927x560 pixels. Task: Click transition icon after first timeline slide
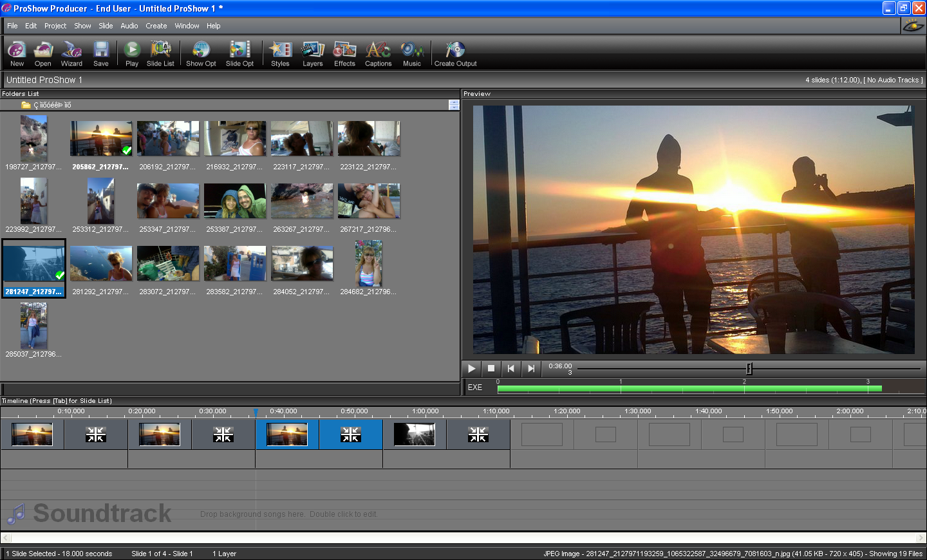(x=95, y=435)
